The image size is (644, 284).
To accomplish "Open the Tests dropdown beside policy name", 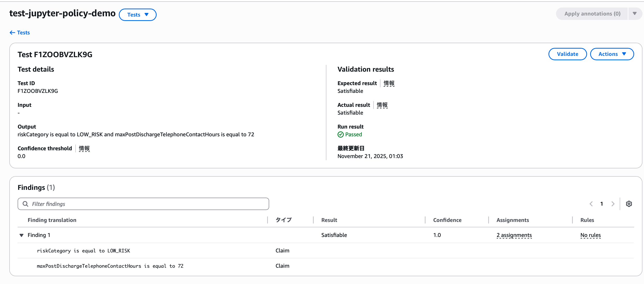I will pos(137,15).
